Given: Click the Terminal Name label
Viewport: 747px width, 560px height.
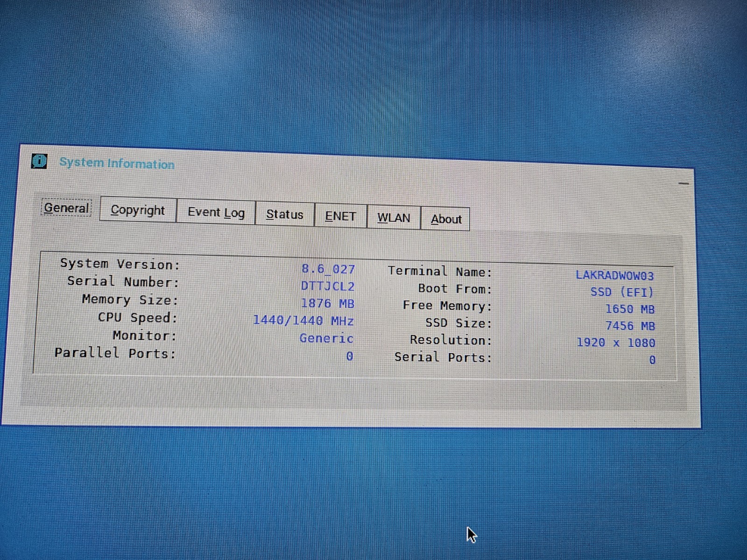Looking at the screenshot, I should click(440, 271).
